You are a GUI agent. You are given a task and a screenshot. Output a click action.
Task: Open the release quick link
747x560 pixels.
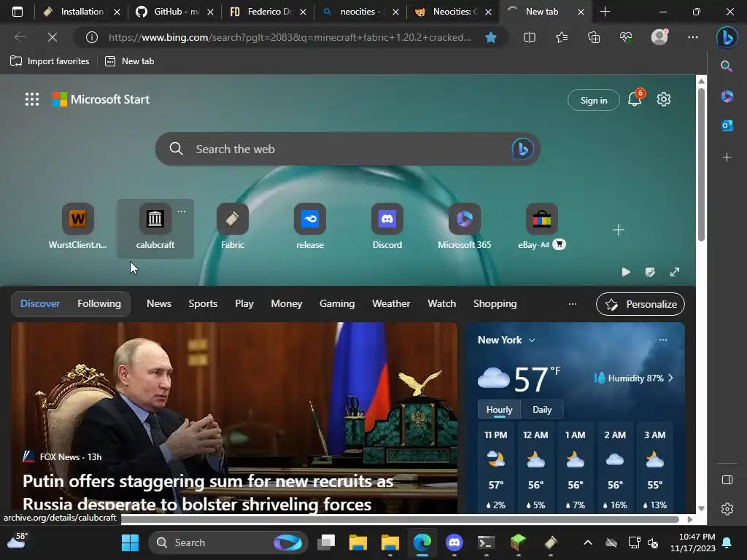point(309,227)
